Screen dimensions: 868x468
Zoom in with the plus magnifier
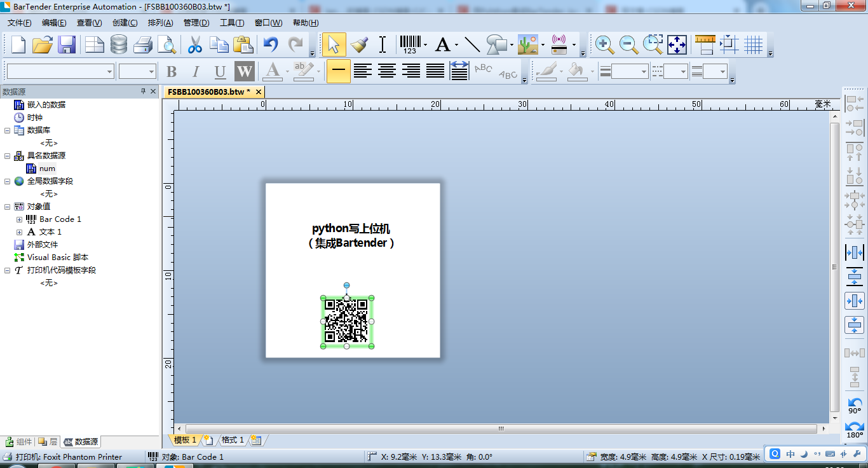[x=604, y=45]
